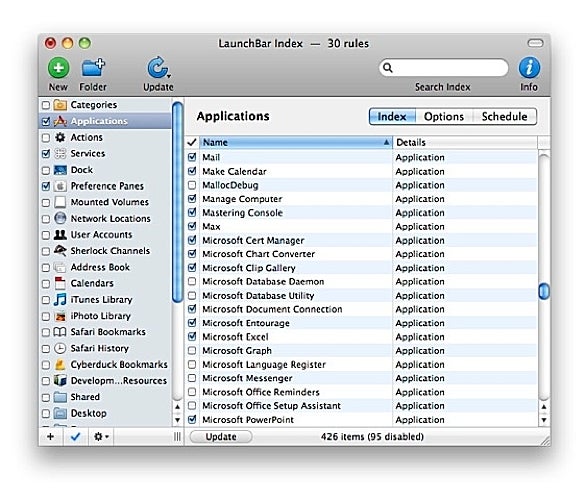Enable the MallocDebug checkbox

pos(192,185)
